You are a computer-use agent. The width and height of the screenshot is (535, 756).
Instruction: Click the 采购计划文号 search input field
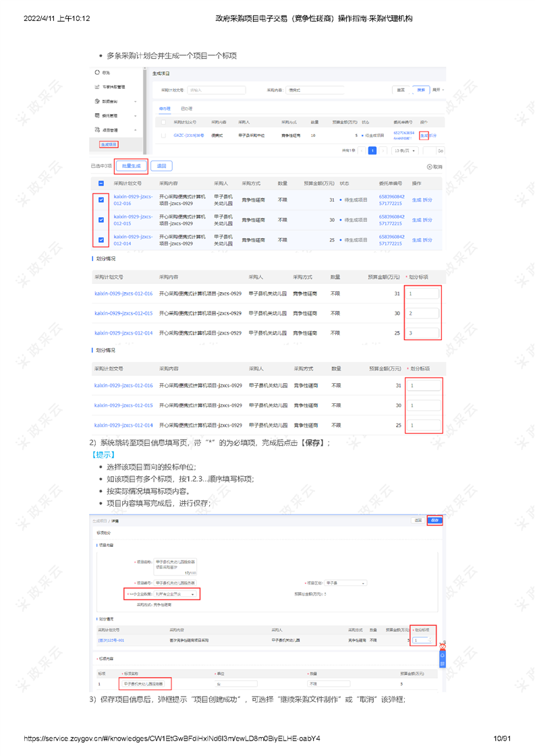click(215, 90)
